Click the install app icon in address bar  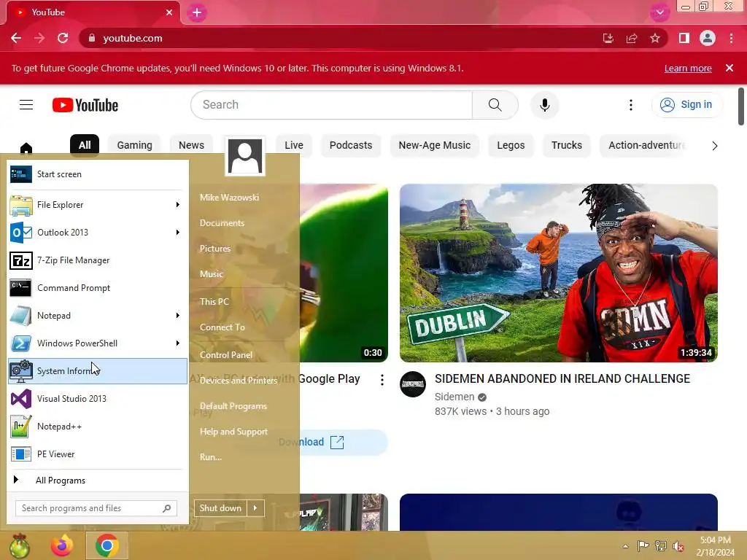[608, 38]
